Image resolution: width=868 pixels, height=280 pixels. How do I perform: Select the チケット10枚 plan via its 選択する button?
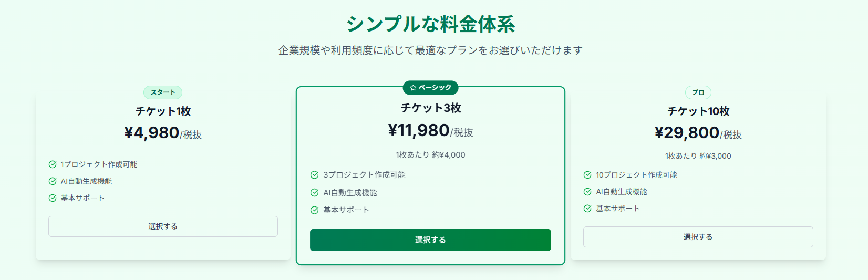pos(698,237)
